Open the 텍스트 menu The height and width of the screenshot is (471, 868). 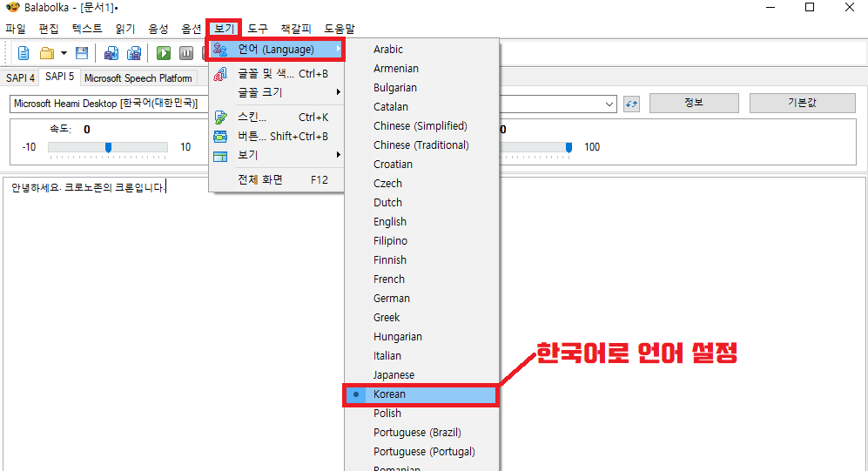click(x=87, y=29)
